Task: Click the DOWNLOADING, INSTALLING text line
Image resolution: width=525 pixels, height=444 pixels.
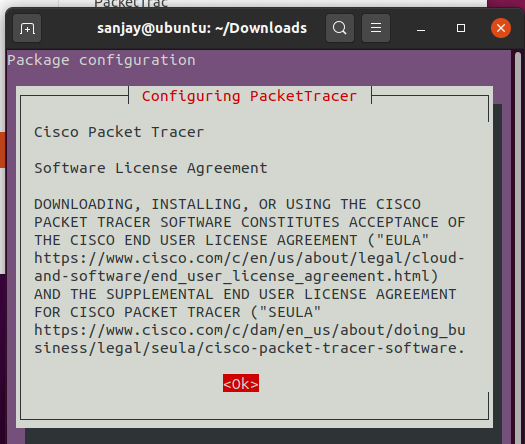Action: [x=227, y=204]
